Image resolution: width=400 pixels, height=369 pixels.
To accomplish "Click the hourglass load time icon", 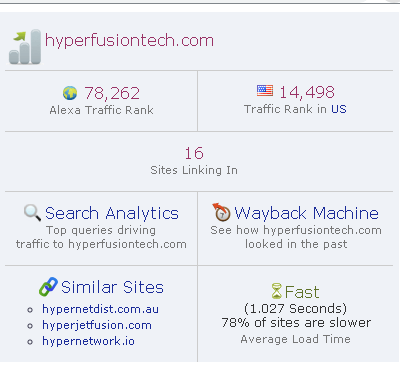I will 277,291.
